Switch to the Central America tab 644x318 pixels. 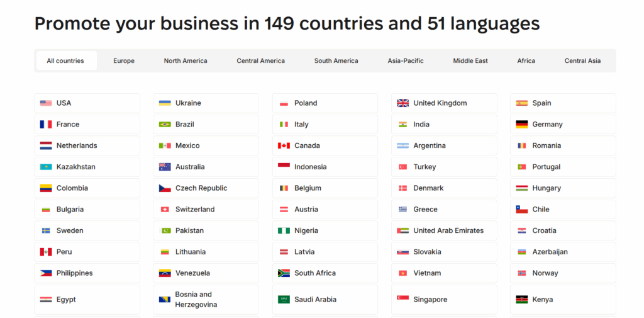pos(261,61)
